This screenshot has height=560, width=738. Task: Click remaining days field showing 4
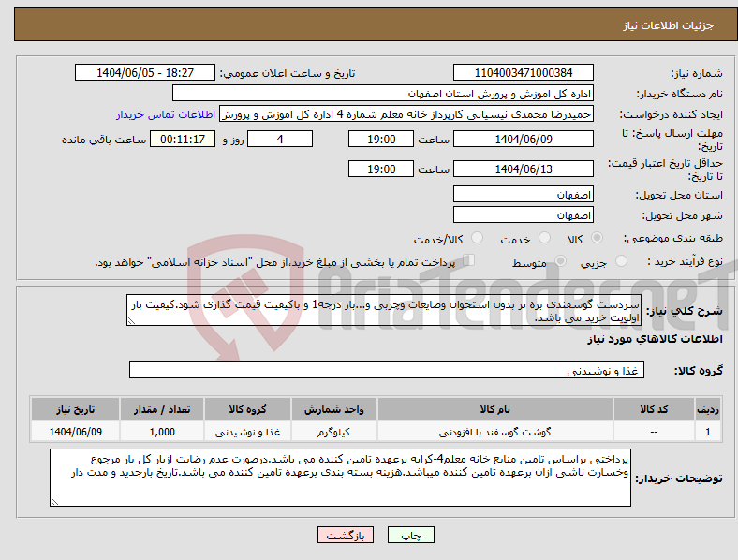(280, 140)
